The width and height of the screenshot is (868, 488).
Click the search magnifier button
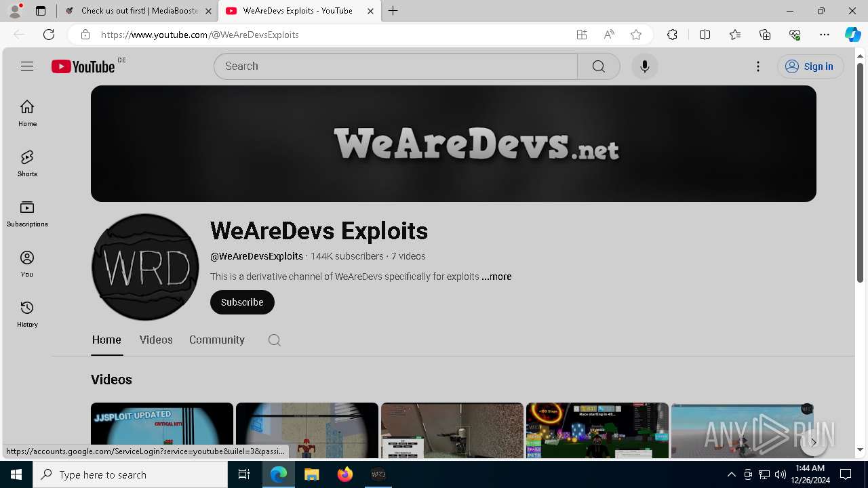pyautogui.click(x=598, y=66)
